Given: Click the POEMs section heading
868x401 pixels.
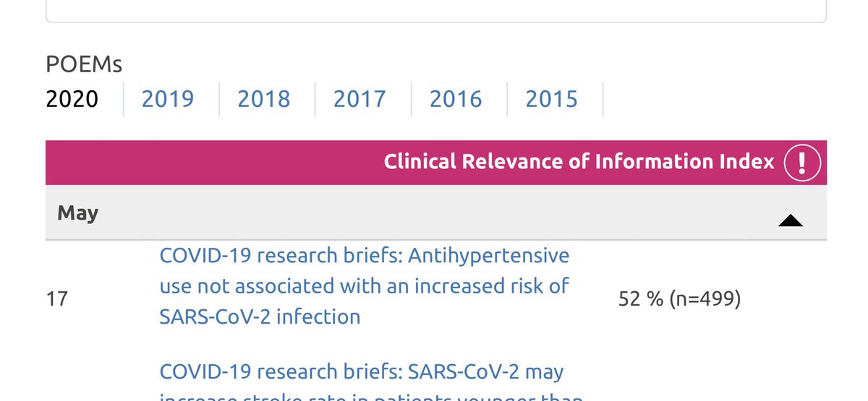Looking at the screenshot, I should click(84, 64).
